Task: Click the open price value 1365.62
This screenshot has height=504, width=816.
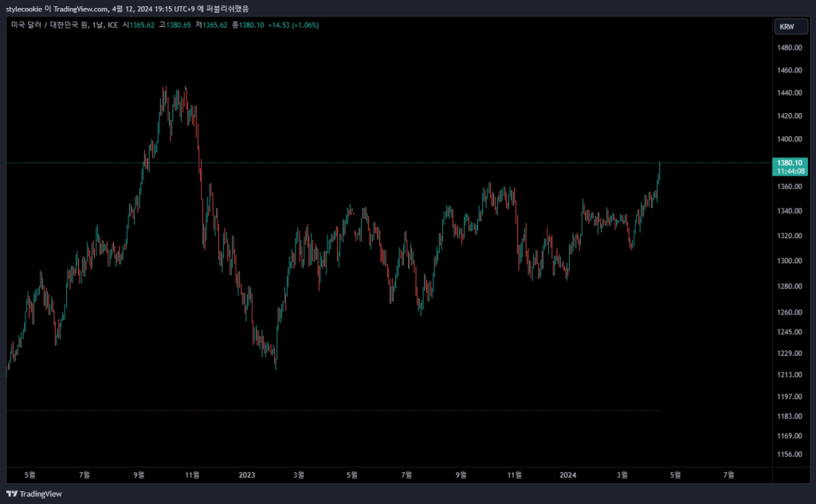Action: point(143,25)
